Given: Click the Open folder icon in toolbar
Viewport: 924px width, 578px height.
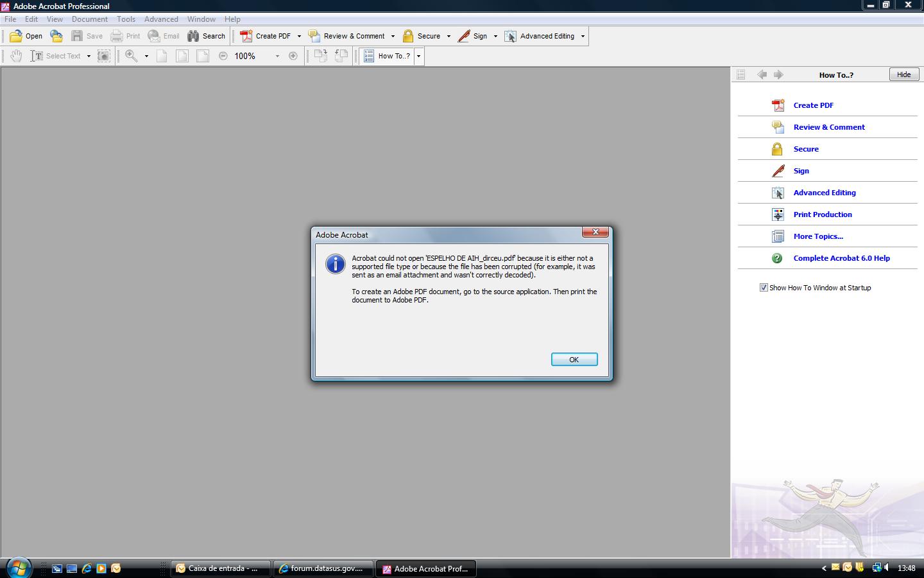Looking at the screenshot, I should [17, 36].
